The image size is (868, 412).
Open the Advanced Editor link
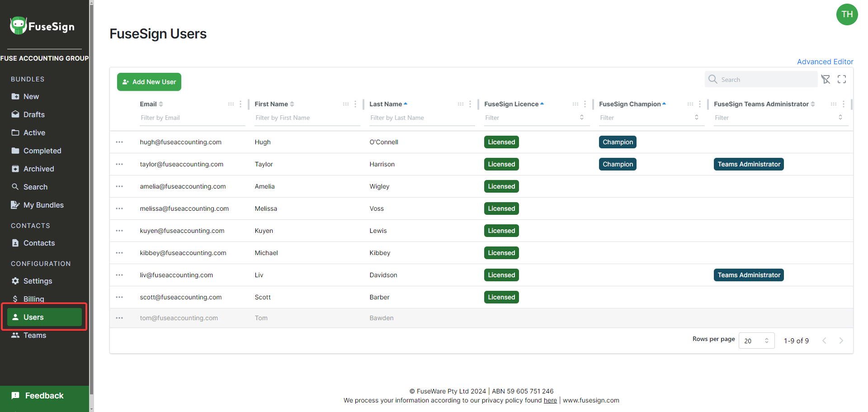tap(825, 62)
